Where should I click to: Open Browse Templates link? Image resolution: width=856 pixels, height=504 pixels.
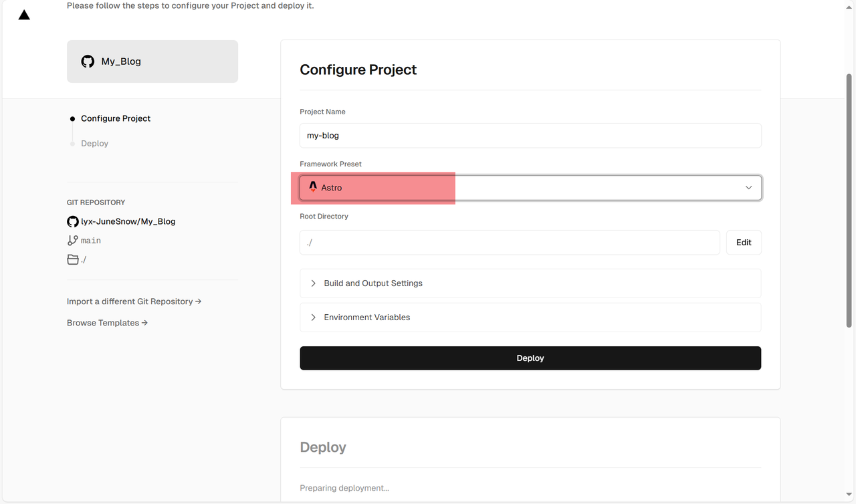107,323
